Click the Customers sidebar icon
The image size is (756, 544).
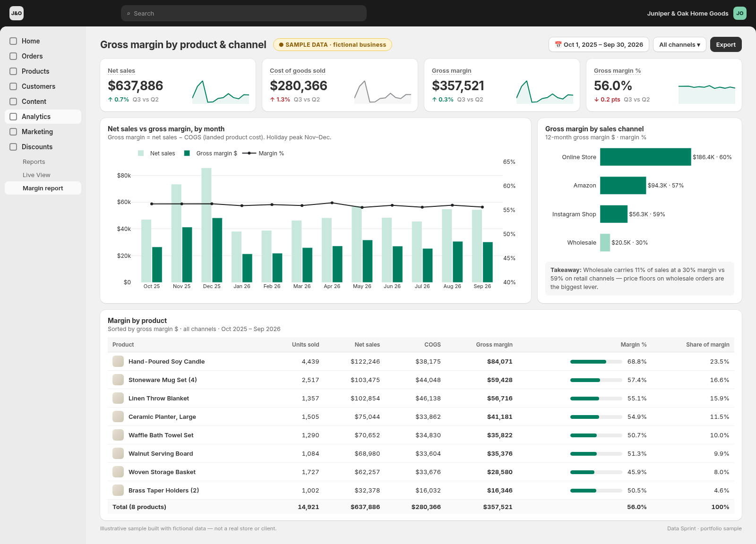pos(13,86)
